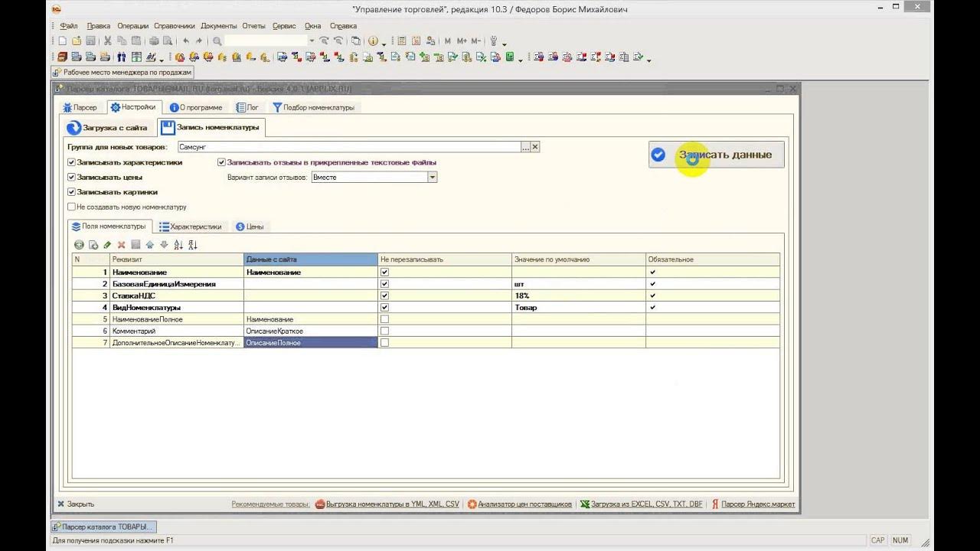Open the Calculator toolbar icon

point(402,41)
